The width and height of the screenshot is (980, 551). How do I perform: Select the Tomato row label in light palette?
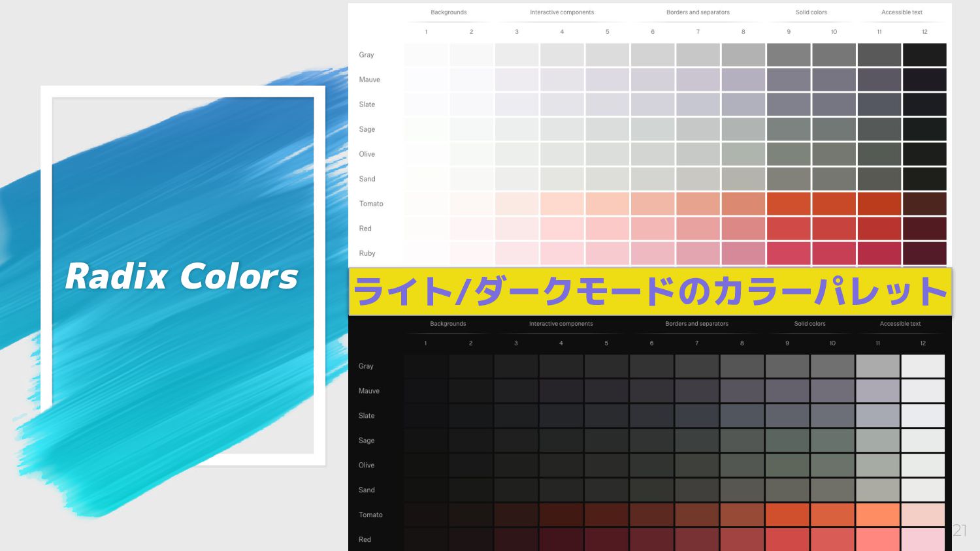[371, 204]
